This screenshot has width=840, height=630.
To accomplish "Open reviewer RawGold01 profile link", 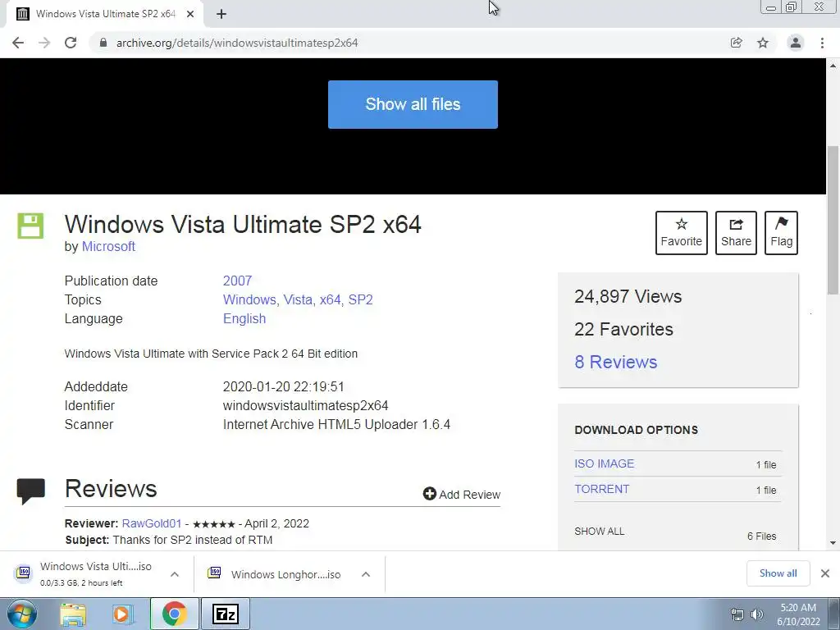I will (152, 523).
